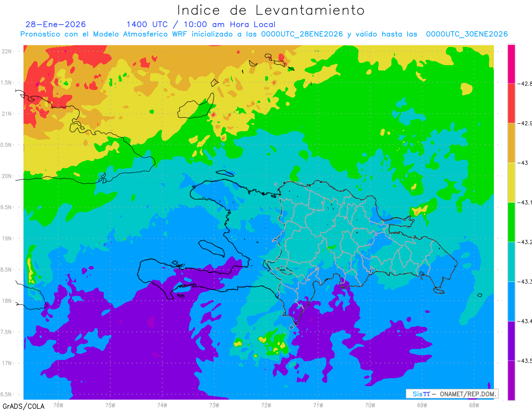The height and width of the screenshot is (411, 532).
Task: Select the '20N' latitude label
Action: coord(7,176)
